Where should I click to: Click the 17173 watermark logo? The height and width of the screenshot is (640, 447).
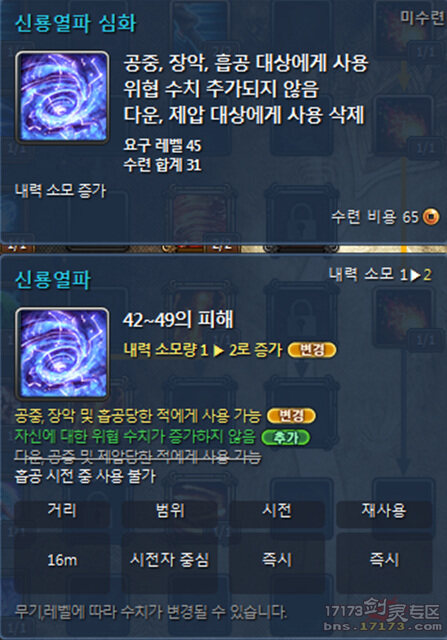coord(383,611)
